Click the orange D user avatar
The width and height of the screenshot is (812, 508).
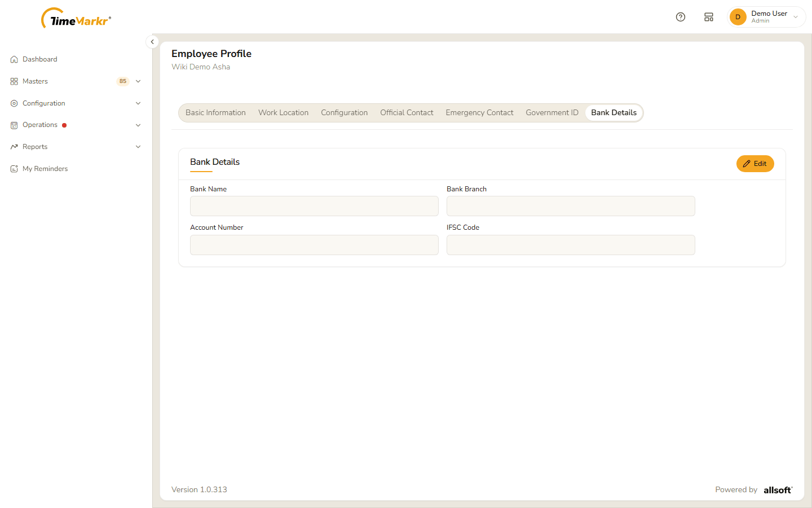738,17
